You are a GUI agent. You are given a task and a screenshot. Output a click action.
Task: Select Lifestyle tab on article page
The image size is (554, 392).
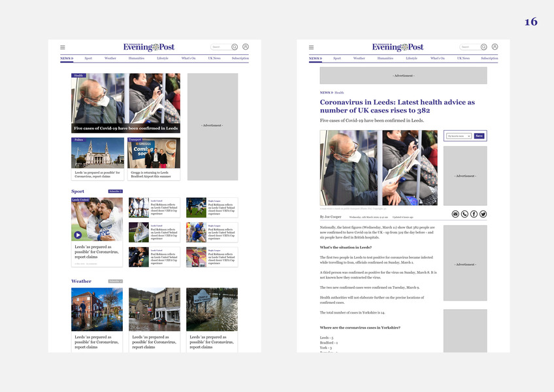coord(412,58)
